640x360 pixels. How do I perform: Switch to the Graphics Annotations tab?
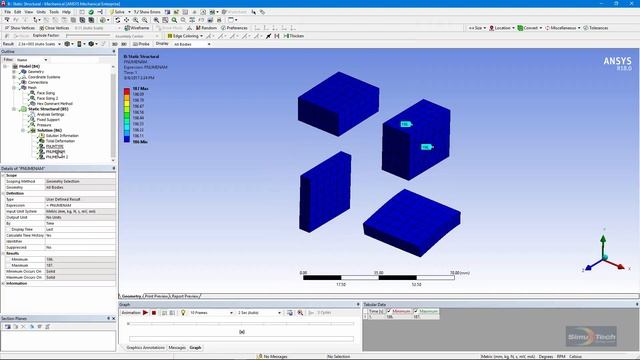(x=145, y=347)
